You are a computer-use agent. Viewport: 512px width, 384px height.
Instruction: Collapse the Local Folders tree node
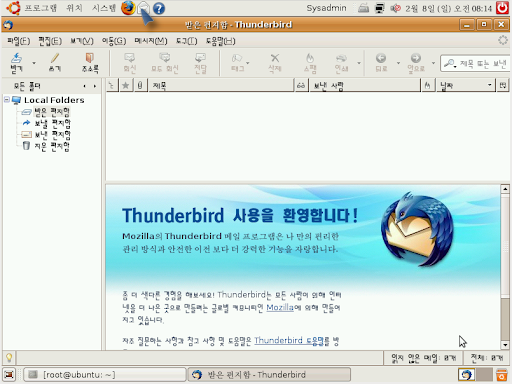click(7, 99)
